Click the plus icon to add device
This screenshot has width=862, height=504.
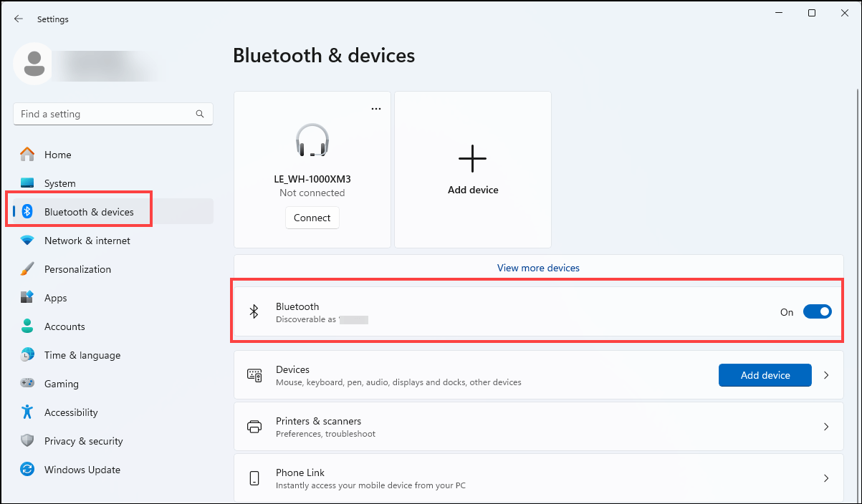472,158
